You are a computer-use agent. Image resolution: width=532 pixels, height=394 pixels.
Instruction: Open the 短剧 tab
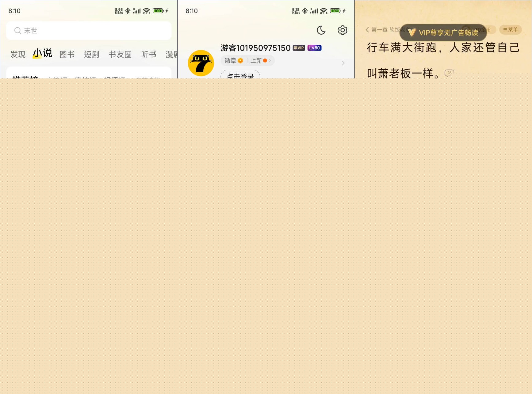pyautogui.click(x=92, y=55)
